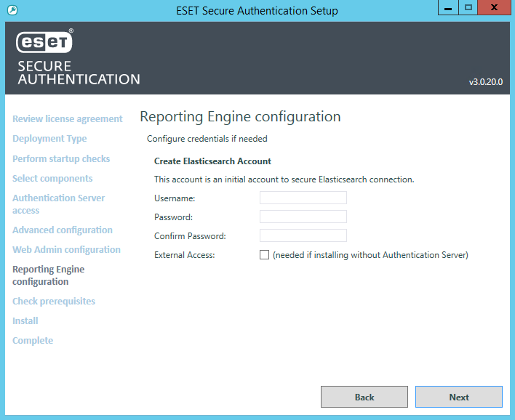The height and width of the screenshot is (420, 515).
Task: Click the title bar app icon
Action: pos(9,10)
